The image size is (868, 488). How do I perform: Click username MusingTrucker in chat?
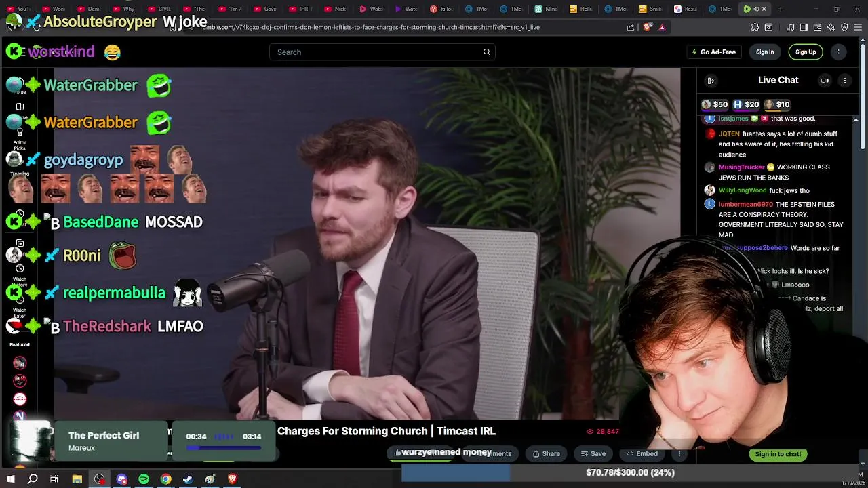(741, 167)
